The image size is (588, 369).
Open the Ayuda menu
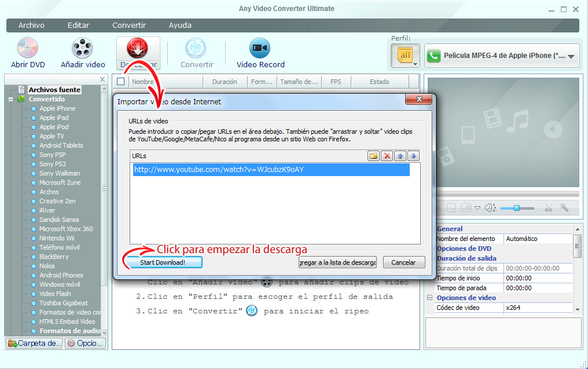tap(180, 25)
